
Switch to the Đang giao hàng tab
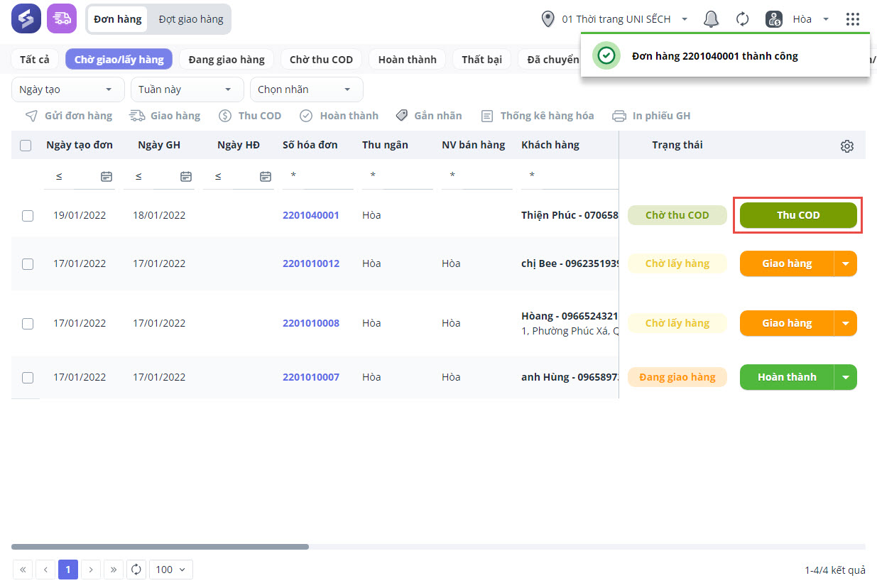pyautogui.click(x=227, y=59)
